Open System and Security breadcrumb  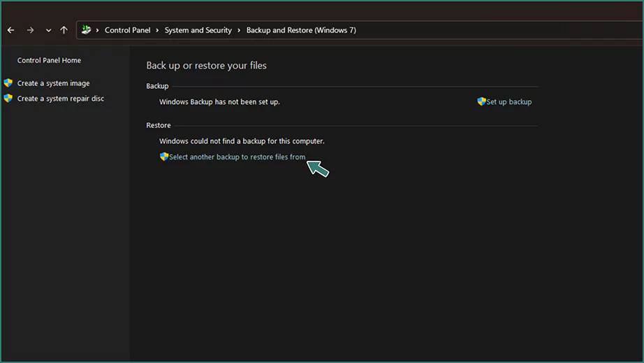click(198, 30)
